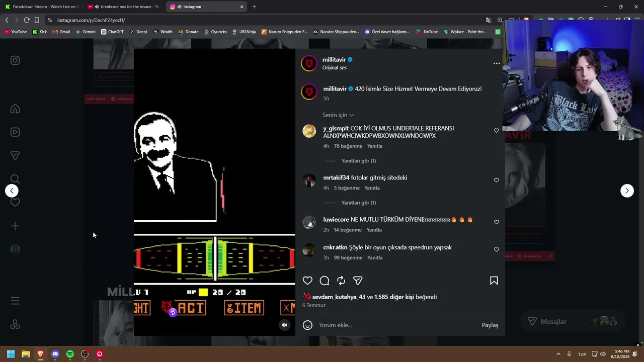Open millitavir profile from the post header
Image resolution: width=644 pixels, height=362 pixels.
click(x=334, y=60)
